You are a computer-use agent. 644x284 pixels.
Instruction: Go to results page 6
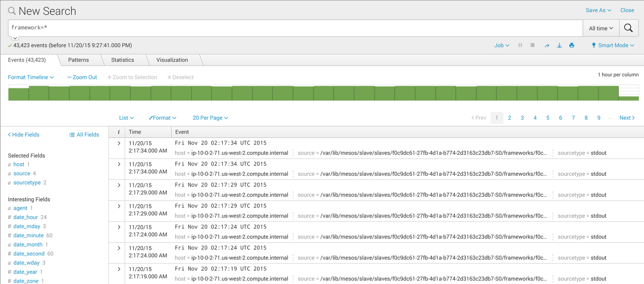coord(560,118)
